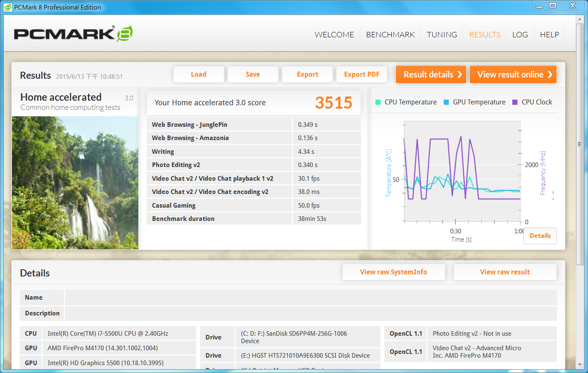Open the LOG tab
588x373 pixels.
(x=520, y=35)
